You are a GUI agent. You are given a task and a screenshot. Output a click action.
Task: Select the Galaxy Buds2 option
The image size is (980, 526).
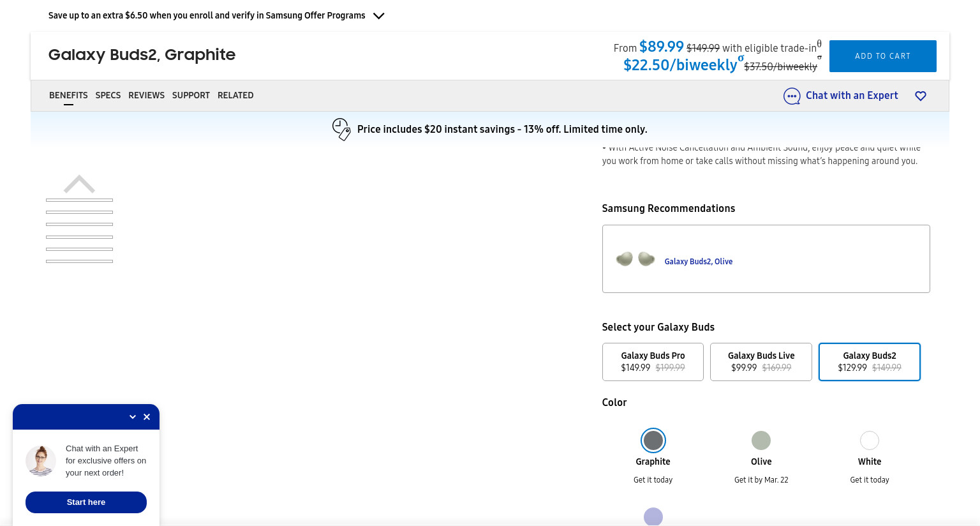click(x=869, y=362)
